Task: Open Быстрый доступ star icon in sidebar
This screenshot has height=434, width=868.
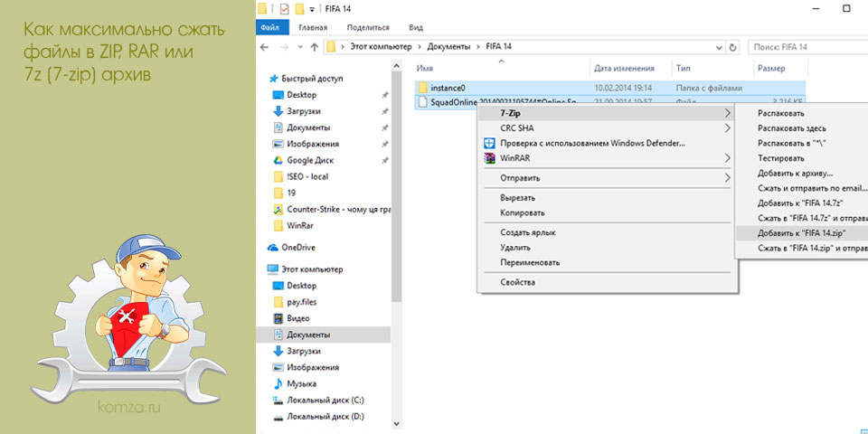Action: (273, 79)
